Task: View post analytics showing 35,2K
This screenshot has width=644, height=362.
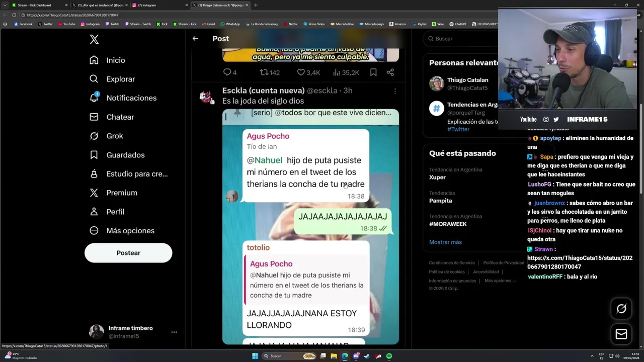Action: coord(346,72)
